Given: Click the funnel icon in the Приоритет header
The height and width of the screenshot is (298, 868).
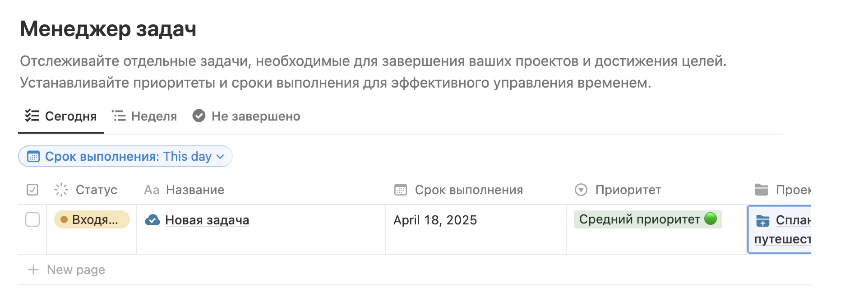Looking at the screenshot, I should (582, 190).
